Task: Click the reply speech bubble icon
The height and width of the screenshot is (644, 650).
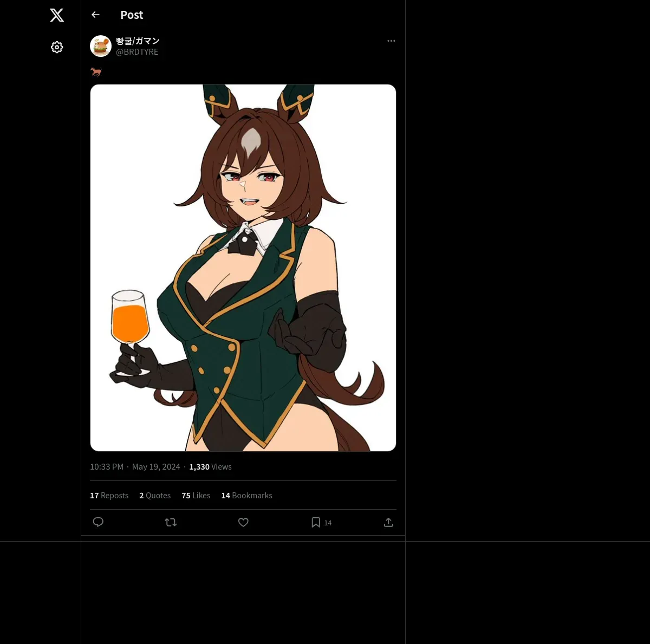Action: [x=98, y=522]
